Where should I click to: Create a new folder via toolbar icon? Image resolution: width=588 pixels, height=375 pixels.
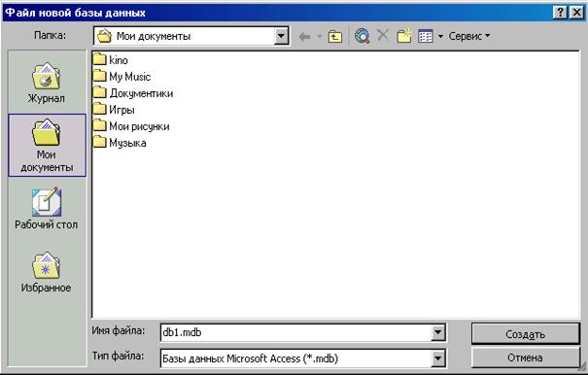click(x=404, y=36)
